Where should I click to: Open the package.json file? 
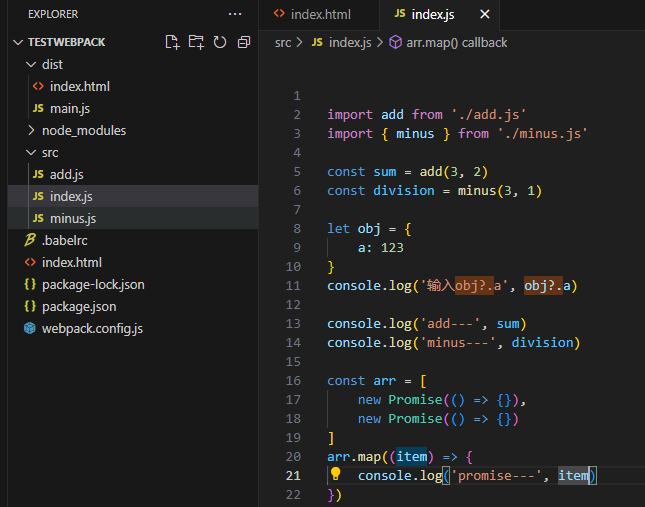click(133, 306)
